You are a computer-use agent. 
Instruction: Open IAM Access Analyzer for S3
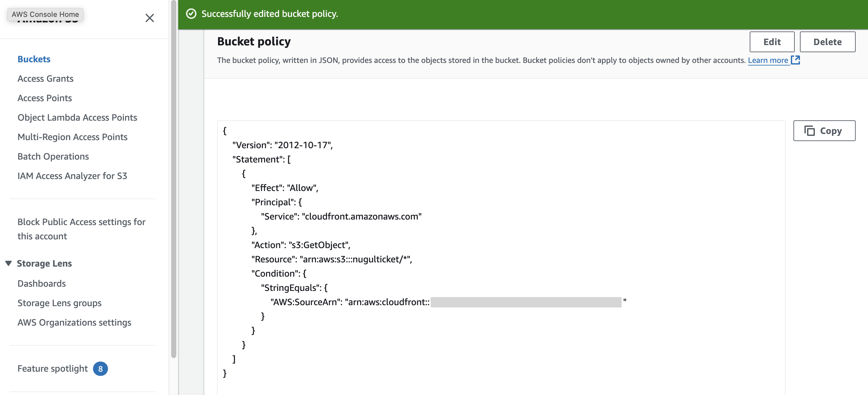(x=72, y=176)
